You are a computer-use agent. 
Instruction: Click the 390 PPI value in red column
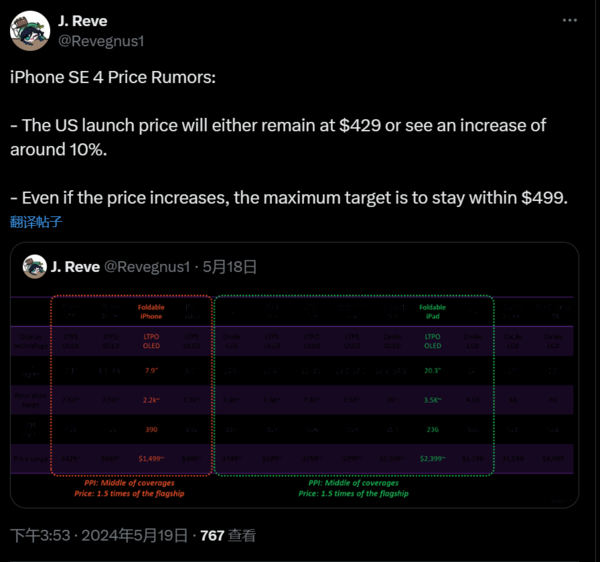point(151,432)
